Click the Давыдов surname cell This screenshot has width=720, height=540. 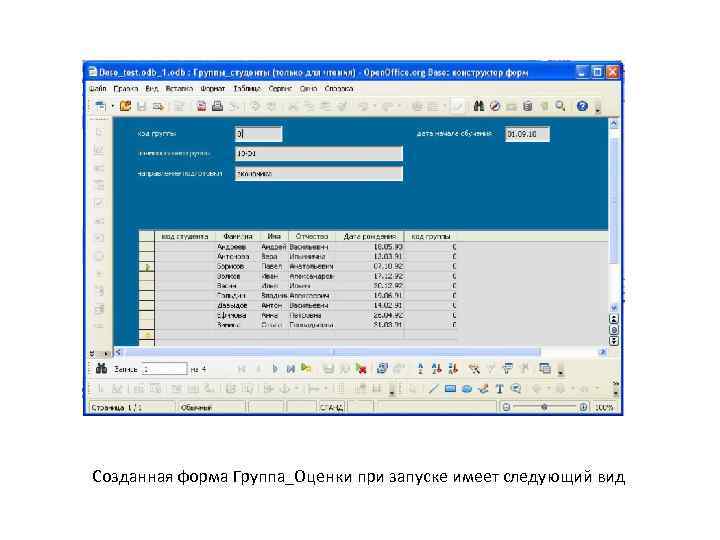pos(237,305)
